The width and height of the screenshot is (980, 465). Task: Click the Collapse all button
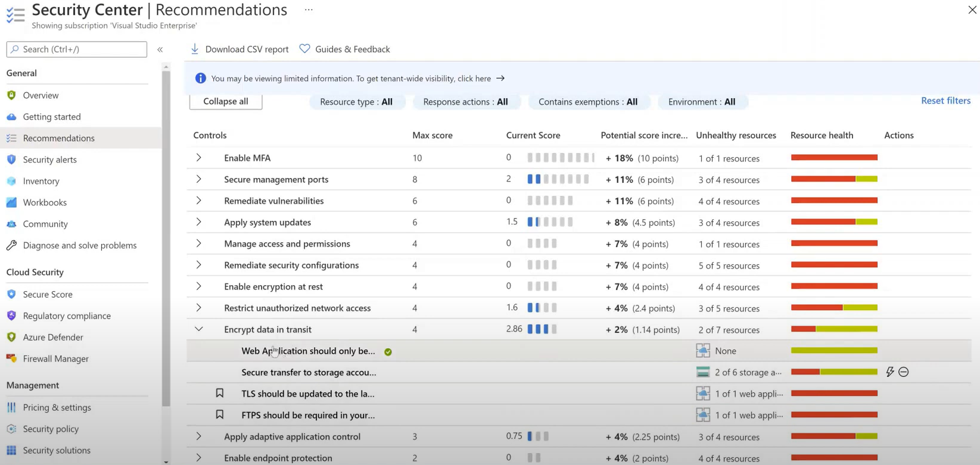pyautogui.click(x=226, y=101)
